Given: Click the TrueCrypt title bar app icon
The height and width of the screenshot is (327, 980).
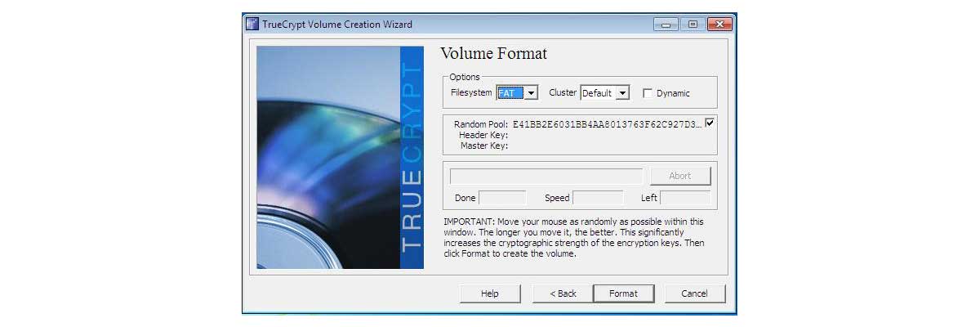Looking at the screenshot, I should (x=252, y=24).
